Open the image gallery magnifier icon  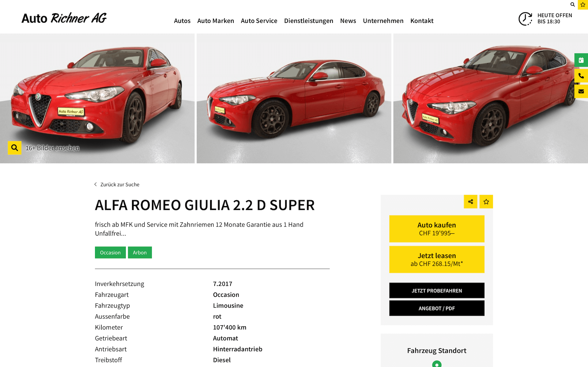pos(14,148)
